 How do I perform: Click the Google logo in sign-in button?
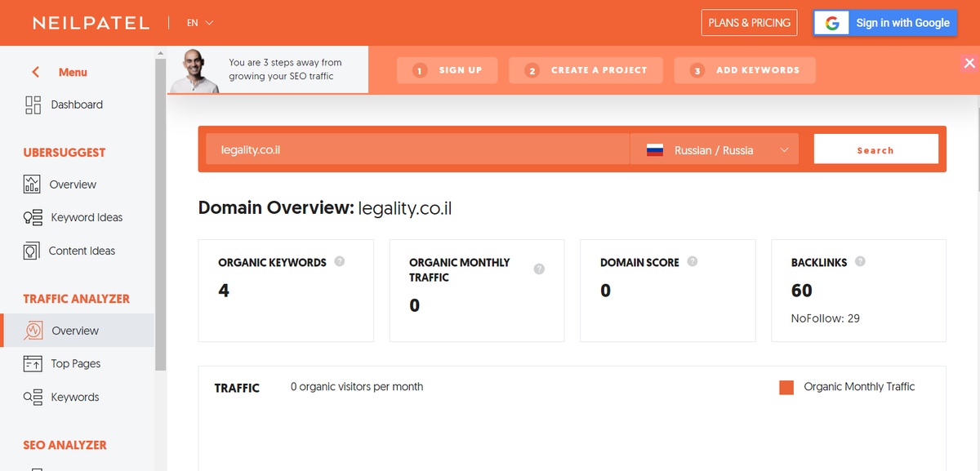pos(832,23)
